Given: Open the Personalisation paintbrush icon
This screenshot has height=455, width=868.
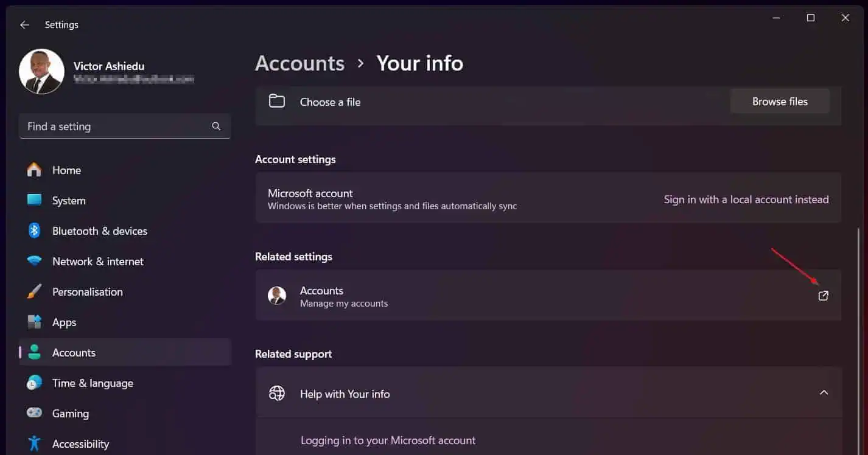Looking at the screenshot, I should point(35,291).
